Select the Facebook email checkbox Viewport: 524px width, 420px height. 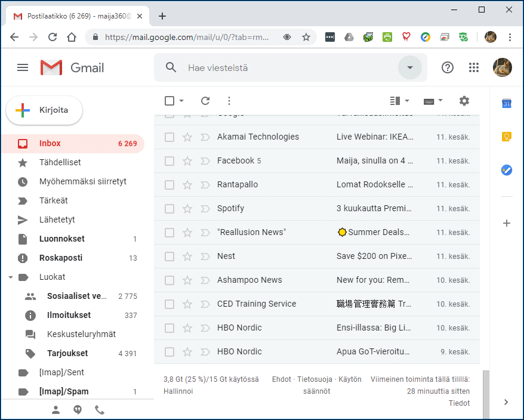pyautogui.click(x=169, y=160)
